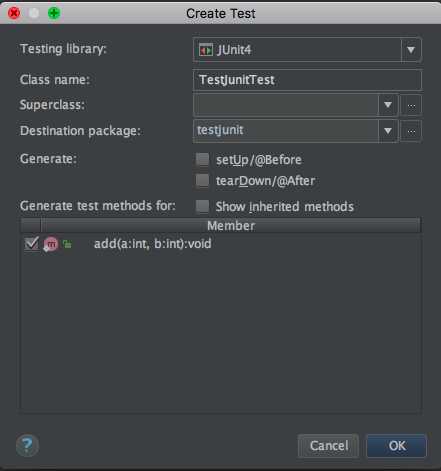Open Superclass browse ellipsis button
Viewport: 441px width, 471px height.
pyautogui.click(x=411, y=105)
